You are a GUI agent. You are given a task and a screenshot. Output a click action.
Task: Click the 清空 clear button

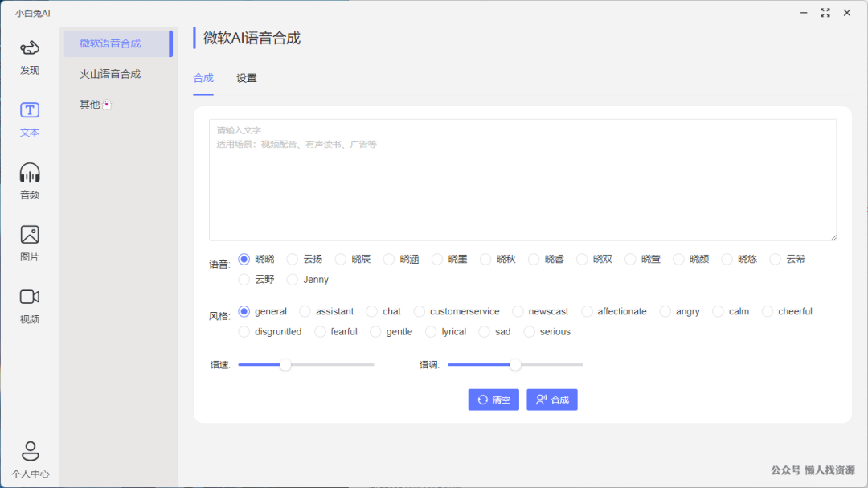493,400
